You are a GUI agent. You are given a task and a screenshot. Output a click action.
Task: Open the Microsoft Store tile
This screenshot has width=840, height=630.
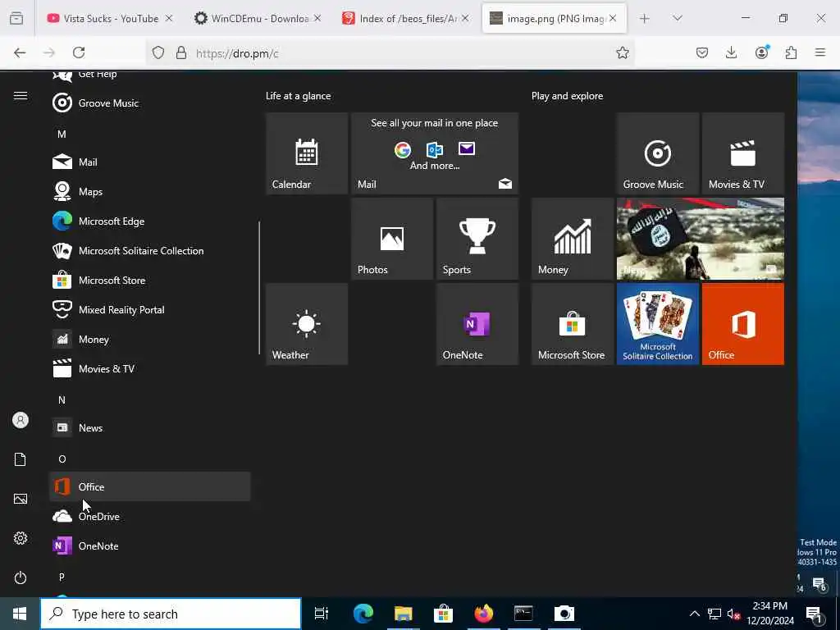572,324
